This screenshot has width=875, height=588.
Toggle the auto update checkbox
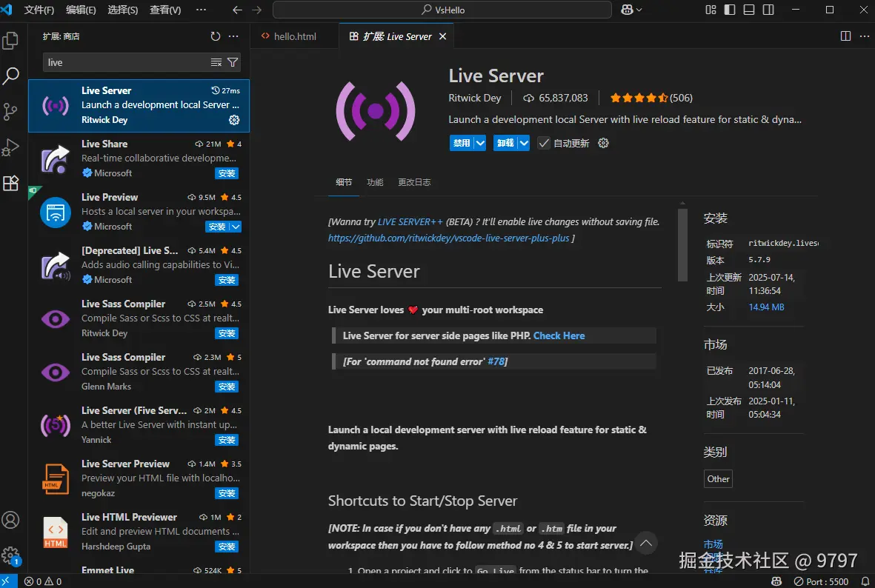point(544,144)
